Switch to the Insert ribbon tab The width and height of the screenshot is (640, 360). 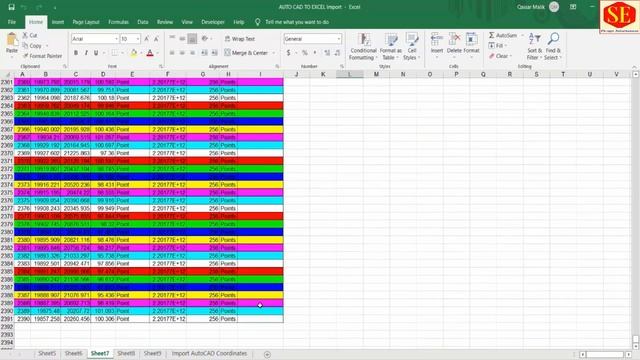58,22
